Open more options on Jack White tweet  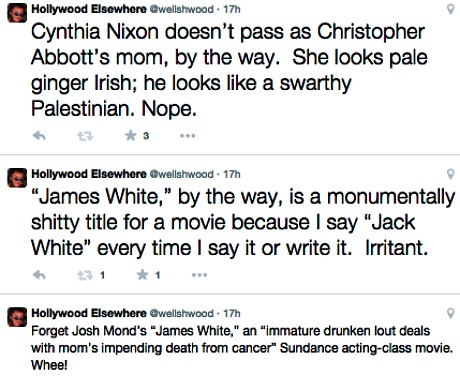(x=200, y=275)
